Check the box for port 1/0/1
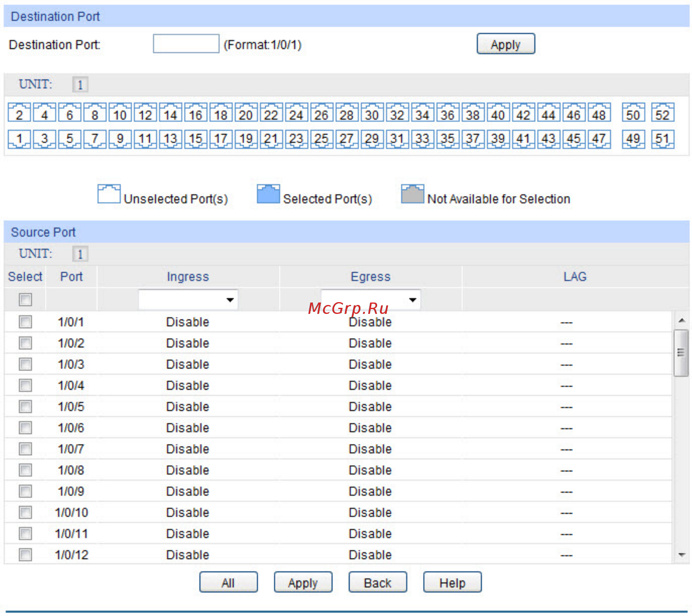 (x=25, y=322)
